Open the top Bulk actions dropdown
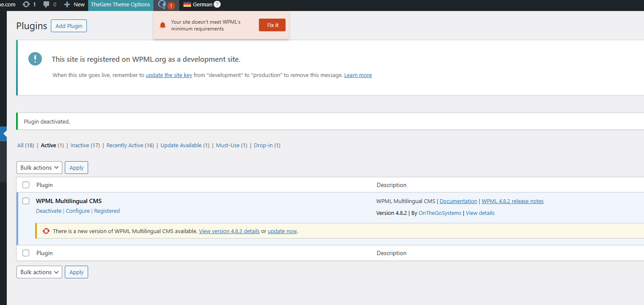Screen dimensions: 644x305 39,168
